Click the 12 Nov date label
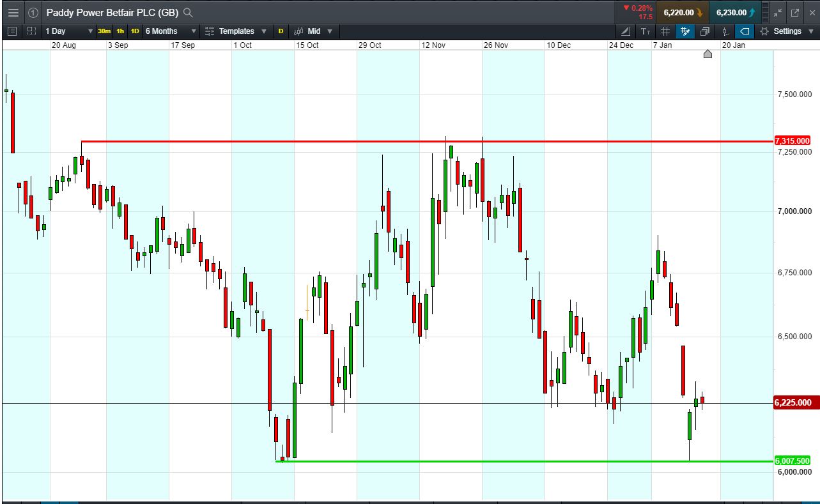820x504 pixels. 433,45
